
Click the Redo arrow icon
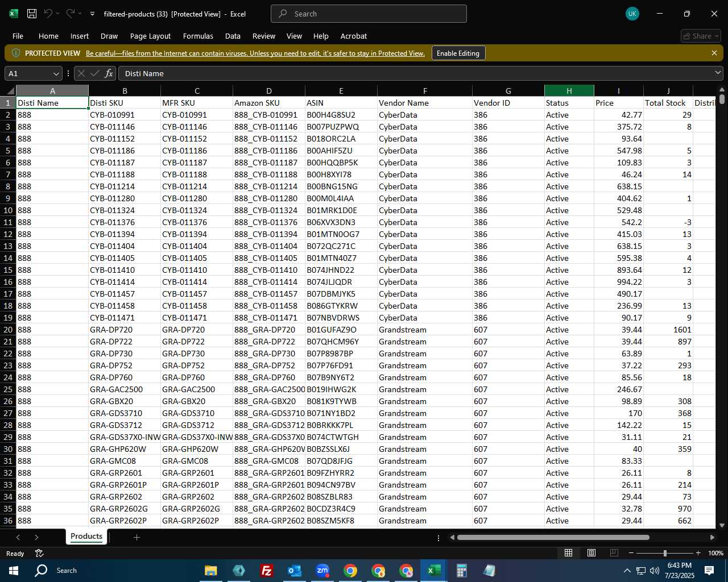[71, 14]
